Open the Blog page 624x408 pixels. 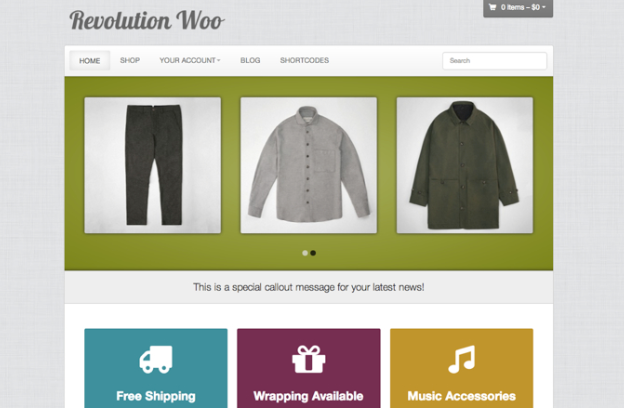(250, 61)
